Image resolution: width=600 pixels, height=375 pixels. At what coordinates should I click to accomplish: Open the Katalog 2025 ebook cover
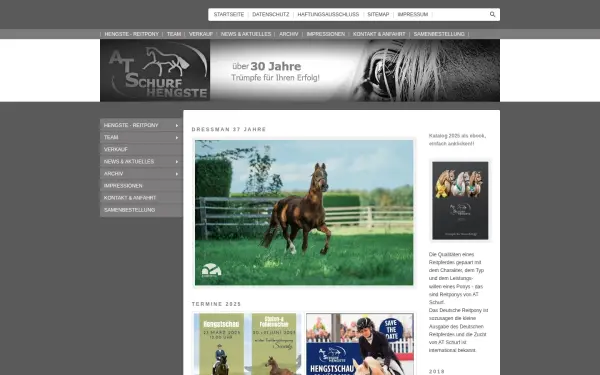click(x=460, y=201)
